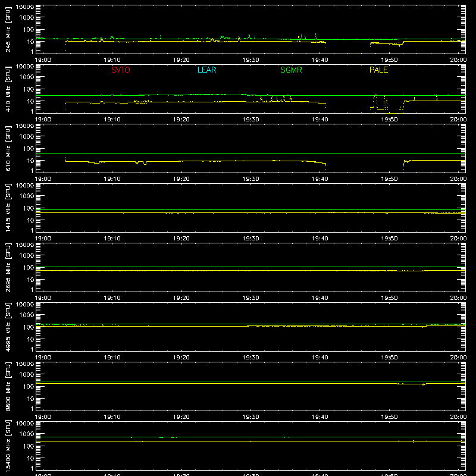476x476 pixels.
Task: Click 19:50 tick label under 410 MHz plot
Action: [389, 120]
